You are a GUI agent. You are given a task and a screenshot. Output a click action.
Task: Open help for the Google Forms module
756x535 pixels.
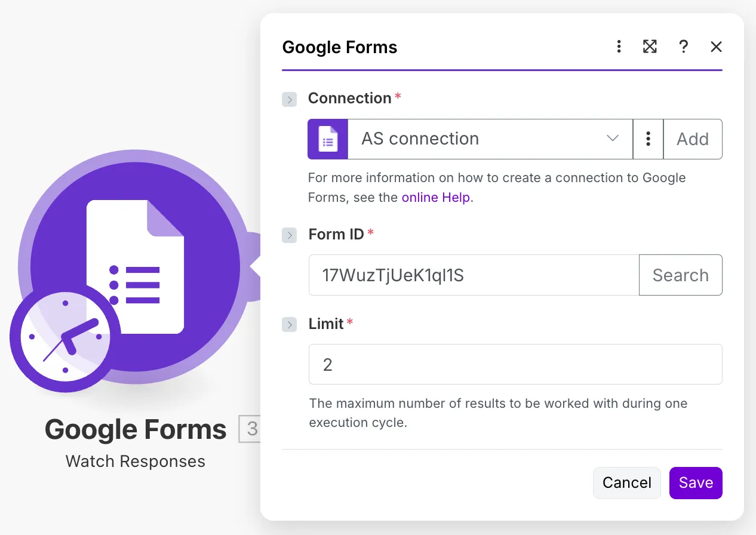[683, 47]
